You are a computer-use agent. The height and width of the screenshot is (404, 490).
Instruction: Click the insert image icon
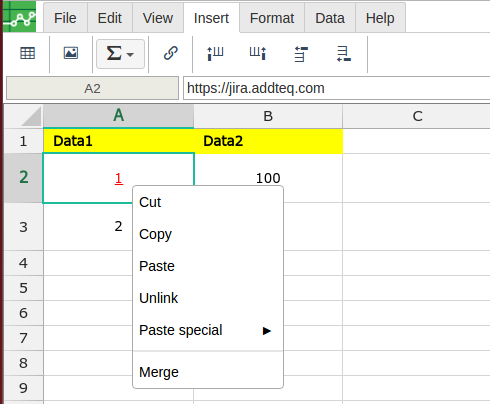point(71,53)
